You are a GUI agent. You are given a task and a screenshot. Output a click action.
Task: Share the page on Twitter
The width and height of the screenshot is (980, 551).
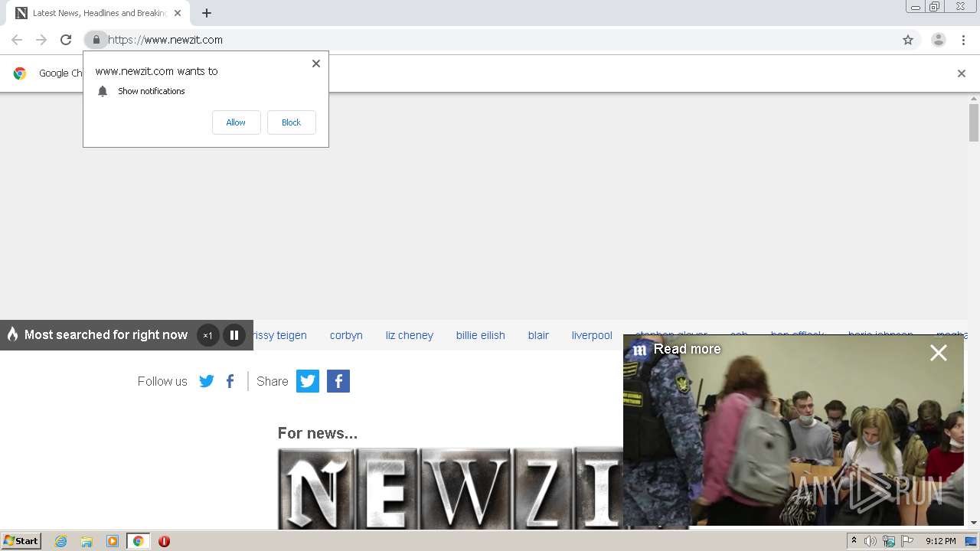tap(308, 381)
